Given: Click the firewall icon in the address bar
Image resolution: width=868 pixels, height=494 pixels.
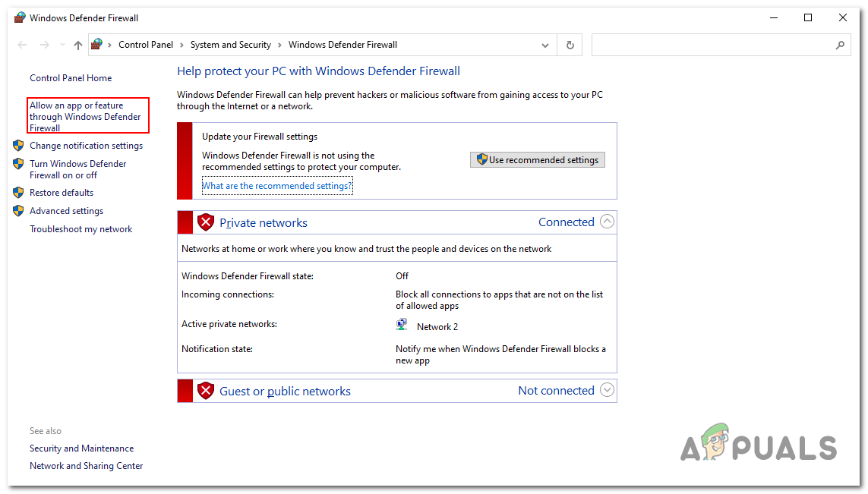Looking at the screenshot, I should (97, 45).
